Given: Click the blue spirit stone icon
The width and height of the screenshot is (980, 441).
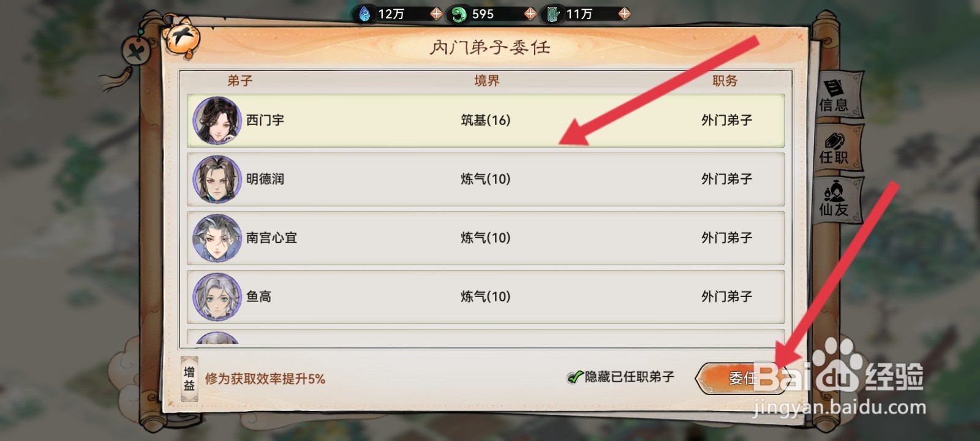Looking at the screenshot, I should (x=364, y=13).
